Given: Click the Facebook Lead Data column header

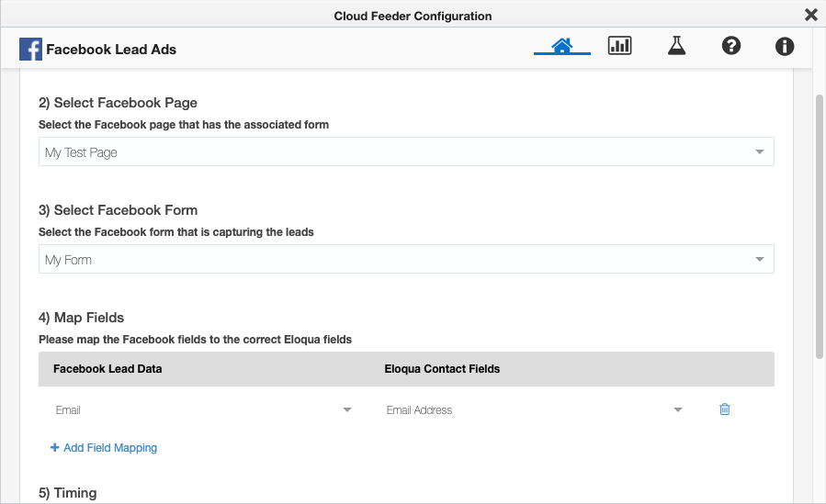Looking at the screenshot, I should (x=108, y=369).
